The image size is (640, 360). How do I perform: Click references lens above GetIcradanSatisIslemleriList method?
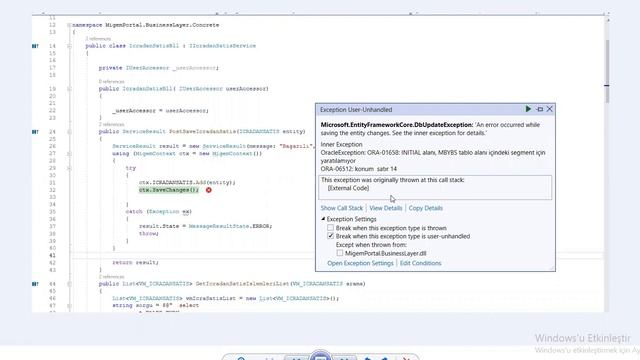point(111,277)
